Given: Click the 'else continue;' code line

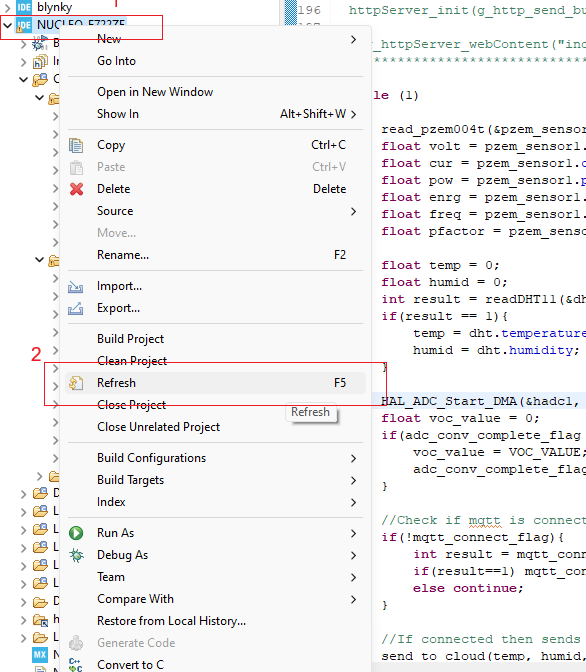Looking at the screenshot, I should (468, 589).
